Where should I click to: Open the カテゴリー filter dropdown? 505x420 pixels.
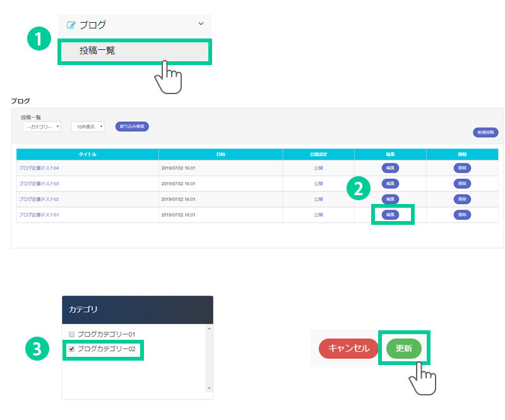coord(42,127)
